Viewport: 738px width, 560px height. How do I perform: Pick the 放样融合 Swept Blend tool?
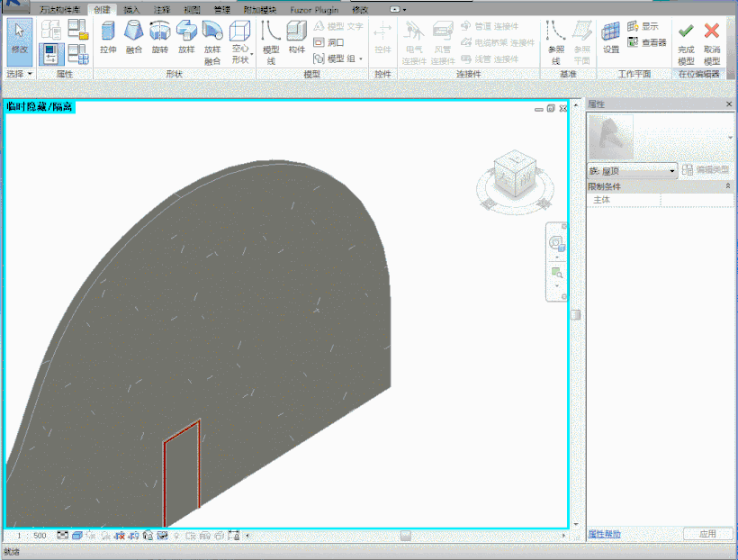(212, 42)
